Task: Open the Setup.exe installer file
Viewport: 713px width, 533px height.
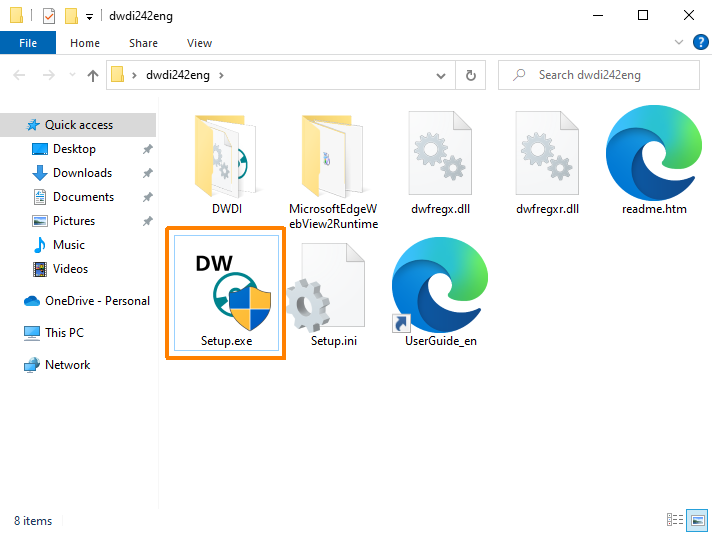Action: [x=225, y=292]
